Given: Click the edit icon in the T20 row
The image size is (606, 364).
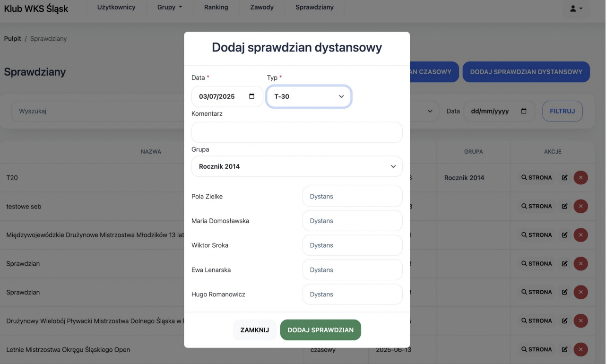Looking at the screenshot, I should point(564,178).
